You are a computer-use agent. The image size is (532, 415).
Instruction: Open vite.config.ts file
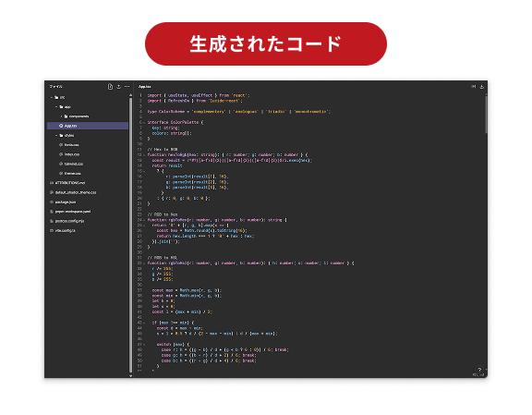tap(63, 230)
